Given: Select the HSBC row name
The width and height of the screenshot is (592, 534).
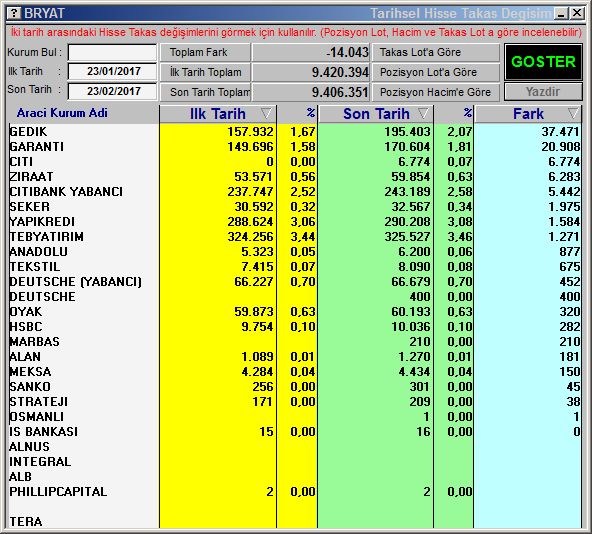Looking at the screenshot, I should pos(26,327).
